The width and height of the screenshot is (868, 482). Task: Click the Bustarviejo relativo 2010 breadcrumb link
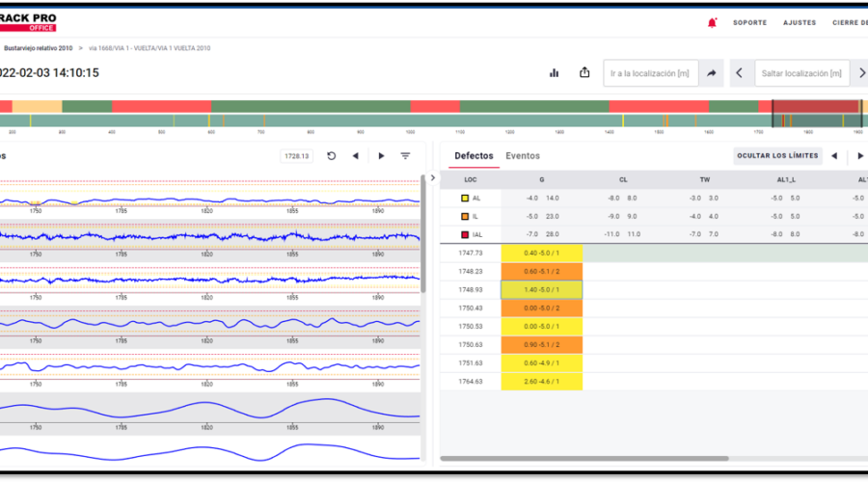point(39,47)
